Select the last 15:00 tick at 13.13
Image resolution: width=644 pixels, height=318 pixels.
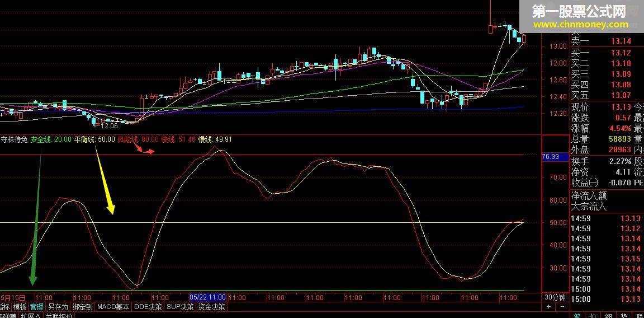[606, 298]
